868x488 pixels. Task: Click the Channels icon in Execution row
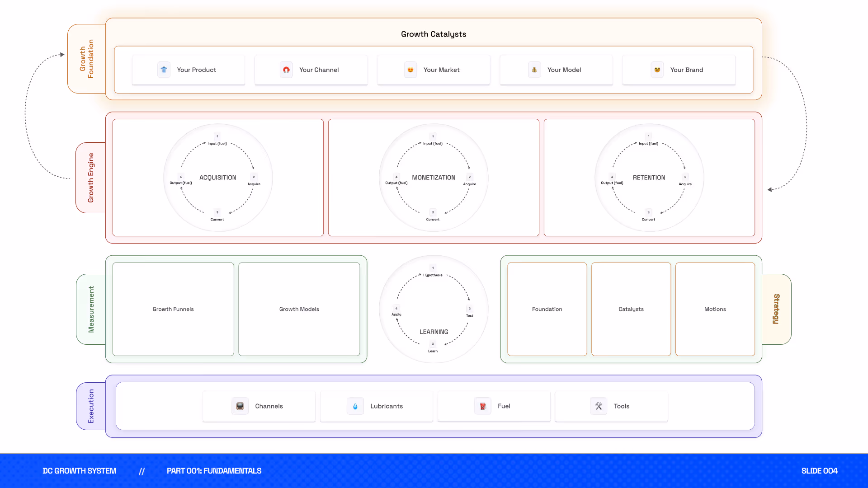coord(240,406)
